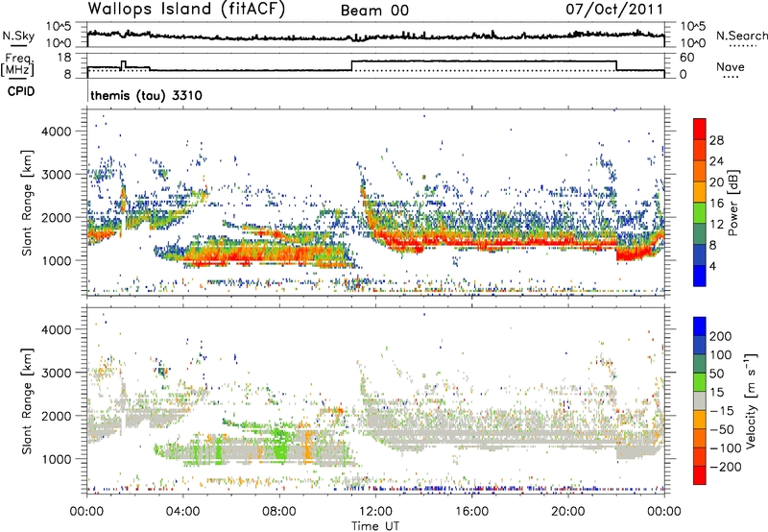Click the '12:00' time axis label
The height and width of the screenshot is (532, 768).
(375, 512)
